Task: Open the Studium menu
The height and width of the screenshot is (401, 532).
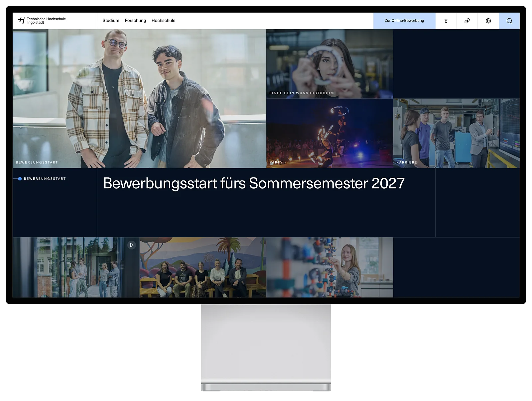Action: (x=111, y=21)
